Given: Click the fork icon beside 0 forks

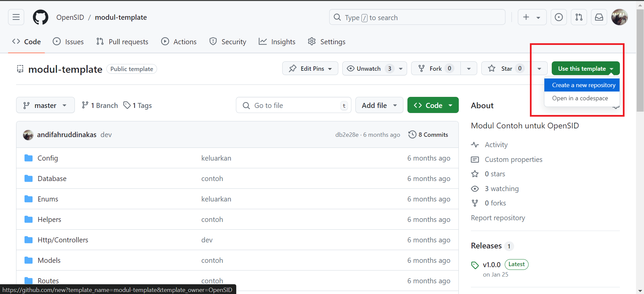Looking at the screenshot, I should (x=475, y=203).
